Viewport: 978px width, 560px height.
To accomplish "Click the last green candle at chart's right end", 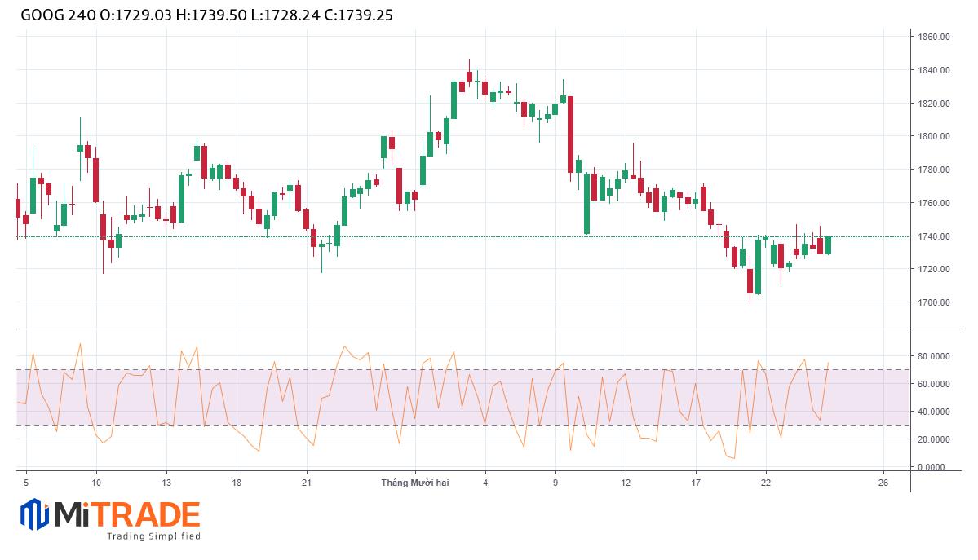I will (828, 245).
